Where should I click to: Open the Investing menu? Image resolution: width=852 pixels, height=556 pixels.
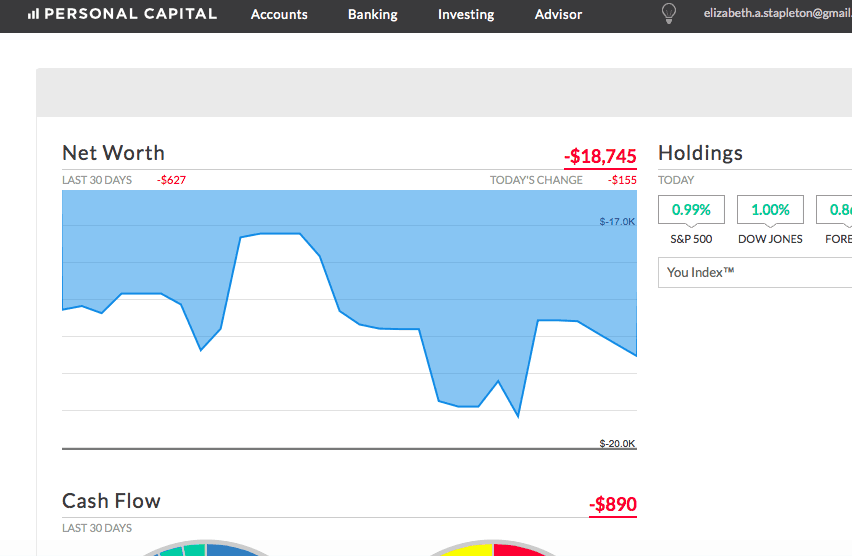[x=466, y=14]
